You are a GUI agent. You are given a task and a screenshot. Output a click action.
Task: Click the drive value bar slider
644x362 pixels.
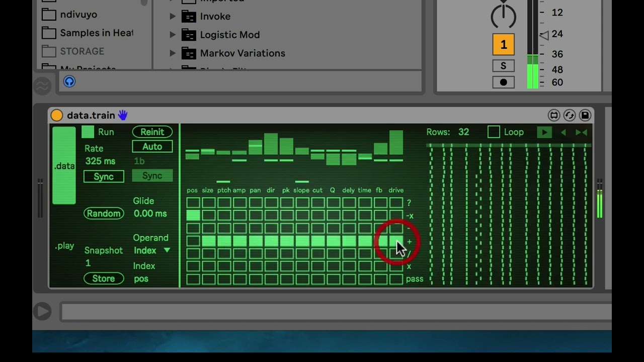coord(396,156)
